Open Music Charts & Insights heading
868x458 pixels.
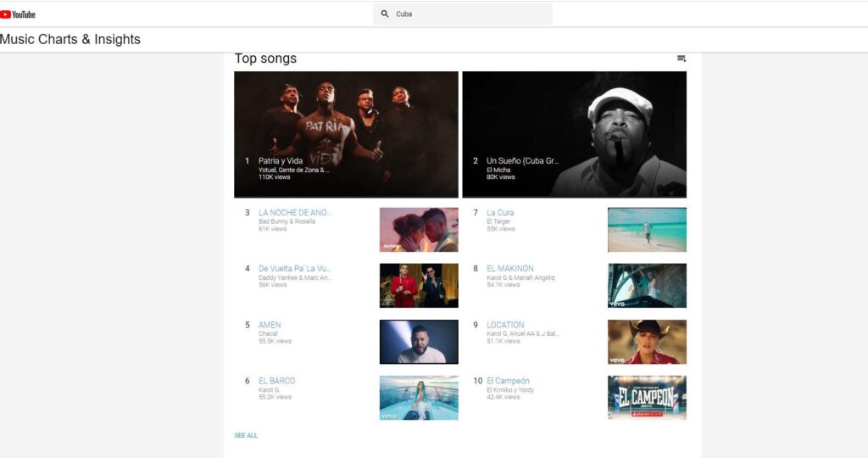coord(70,39)
